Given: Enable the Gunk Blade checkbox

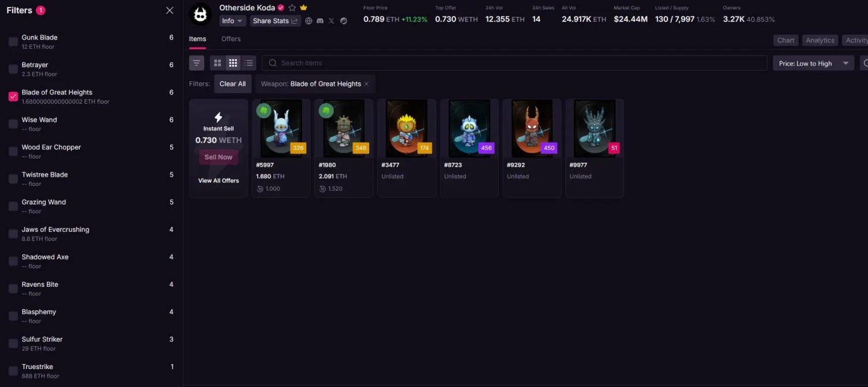Looking at the screenshot, I should point(13,42).
